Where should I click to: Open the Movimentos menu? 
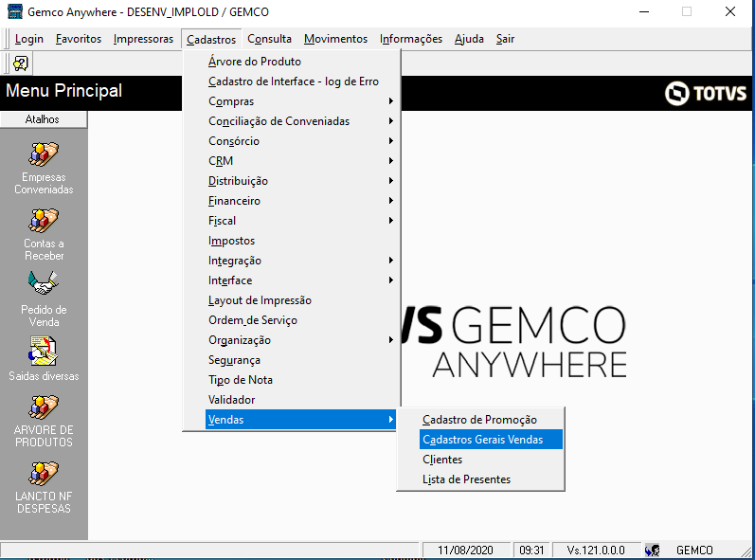pyautogui.click(x=335, y=39)
